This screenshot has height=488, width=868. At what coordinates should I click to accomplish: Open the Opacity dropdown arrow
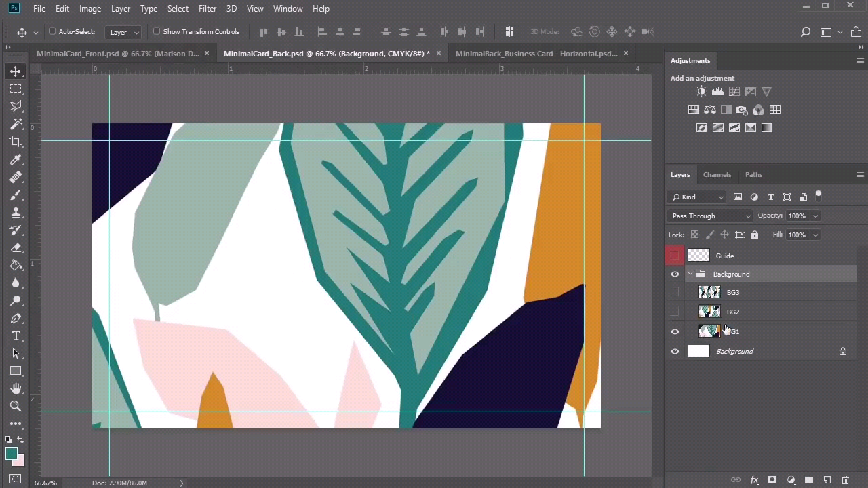pyautogui.click(x=815, y=216)
